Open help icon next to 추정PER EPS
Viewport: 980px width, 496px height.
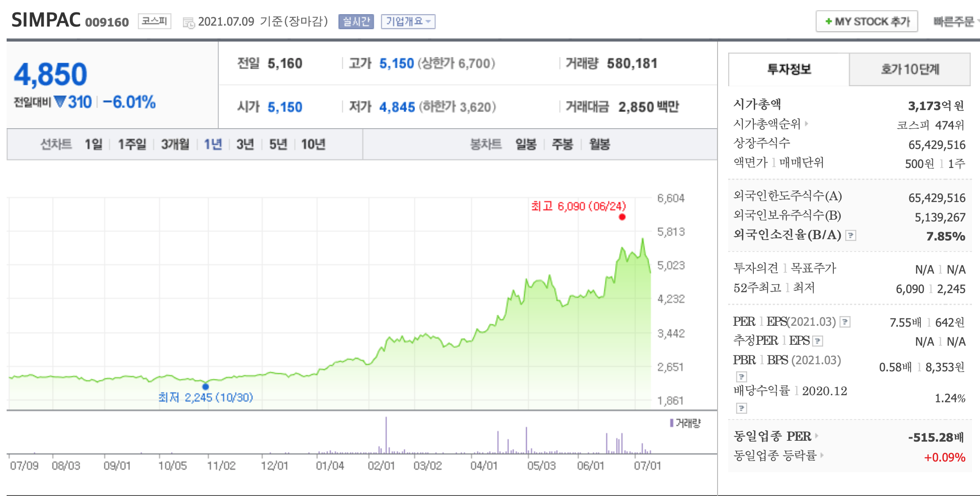pyautogui.click(x=818, y=341)
